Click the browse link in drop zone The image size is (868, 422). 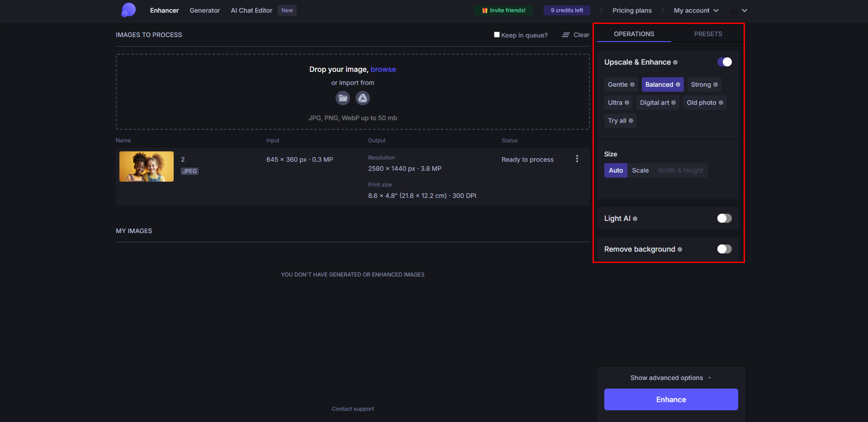(383, 69)
